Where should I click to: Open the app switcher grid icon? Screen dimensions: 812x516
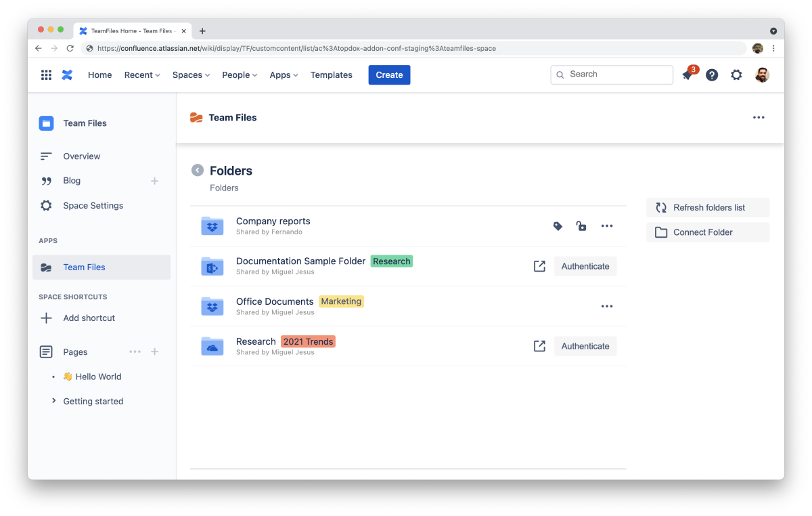pyautogui.click(x=46, y=75)
